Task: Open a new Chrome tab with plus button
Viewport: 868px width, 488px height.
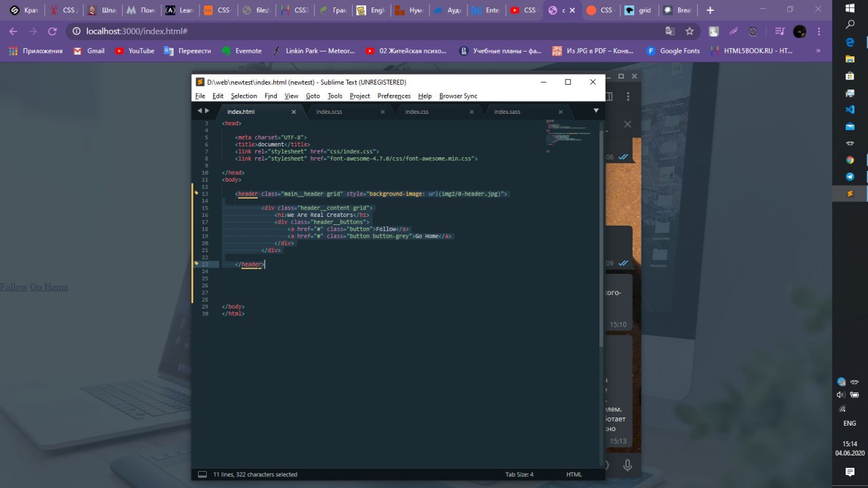Action: [x=710, y=10]
